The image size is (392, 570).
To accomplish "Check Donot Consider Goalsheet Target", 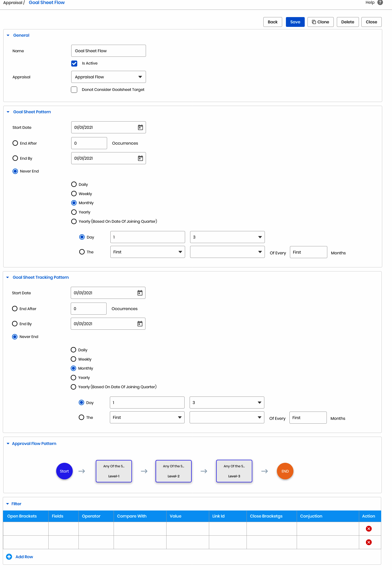I will (74, 90).
